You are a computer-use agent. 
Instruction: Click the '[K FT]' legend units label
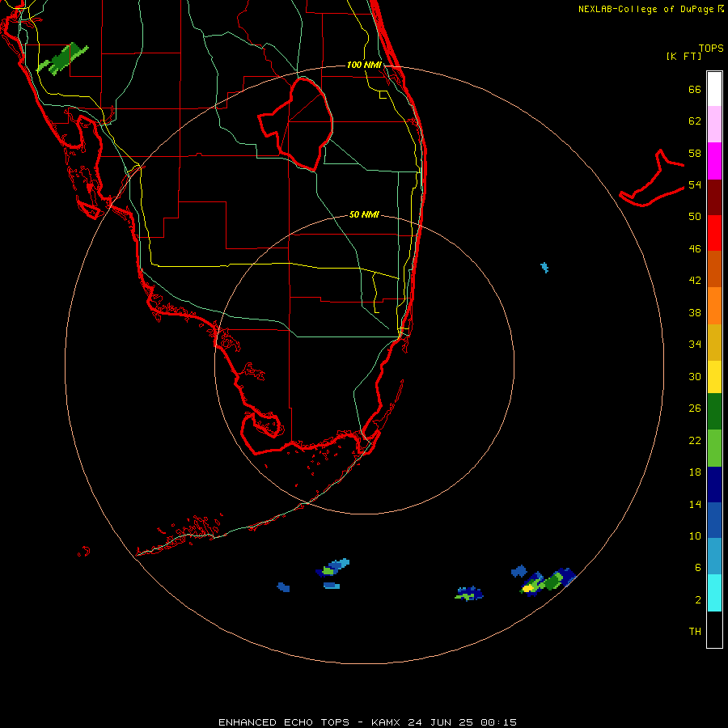[684, 56]
